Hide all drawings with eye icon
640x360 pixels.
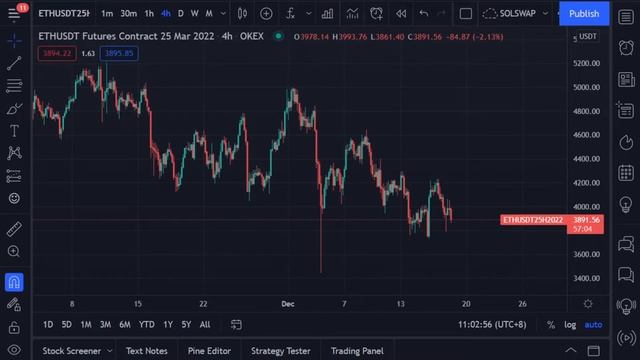pos(14,350)
